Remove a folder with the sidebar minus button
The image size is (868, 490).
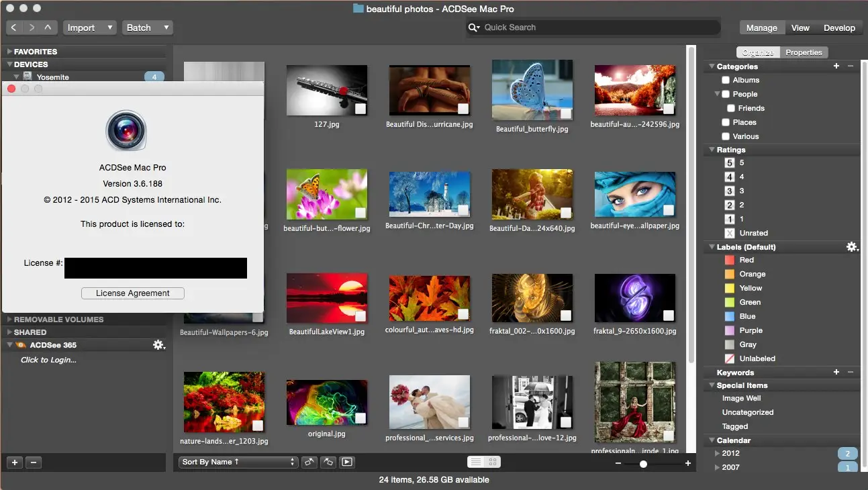[34, 462]
